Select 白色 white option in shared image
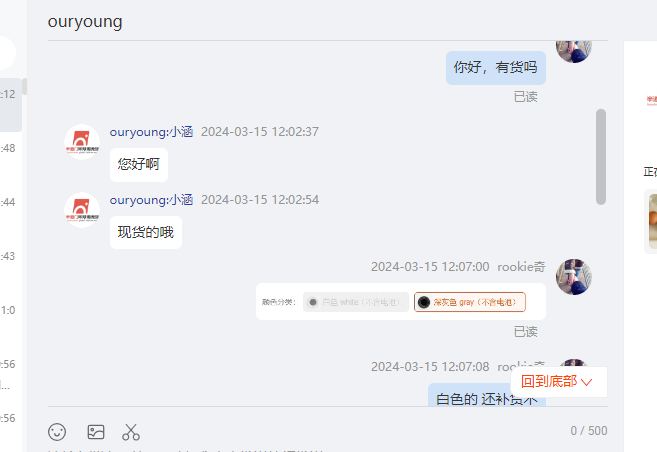 click(x=356, y=302)
